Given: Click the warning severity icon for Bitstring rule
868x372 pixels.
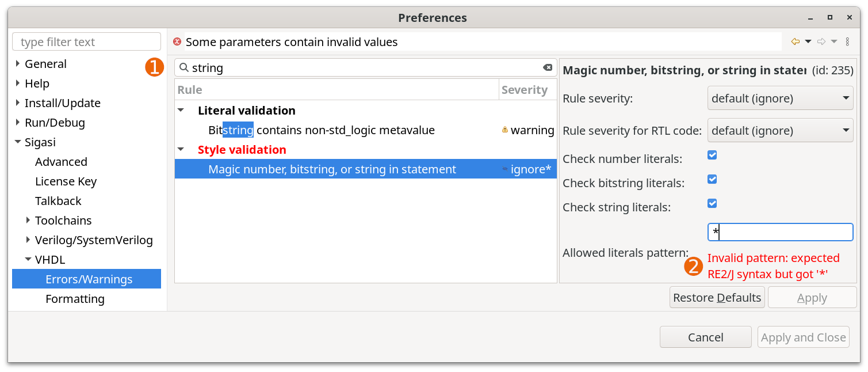Looking at the screenshot, I should point(505,130).
